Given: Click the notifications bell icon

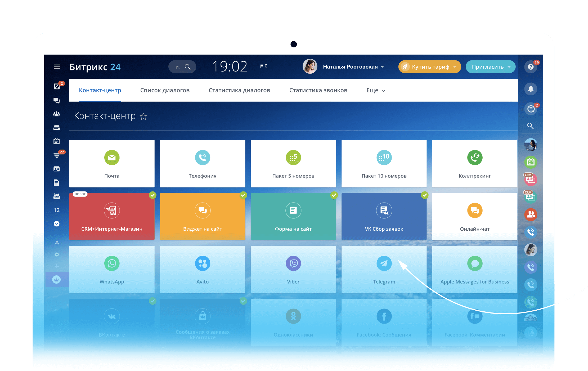Looking at the screenshot, I should click(531, 89).
